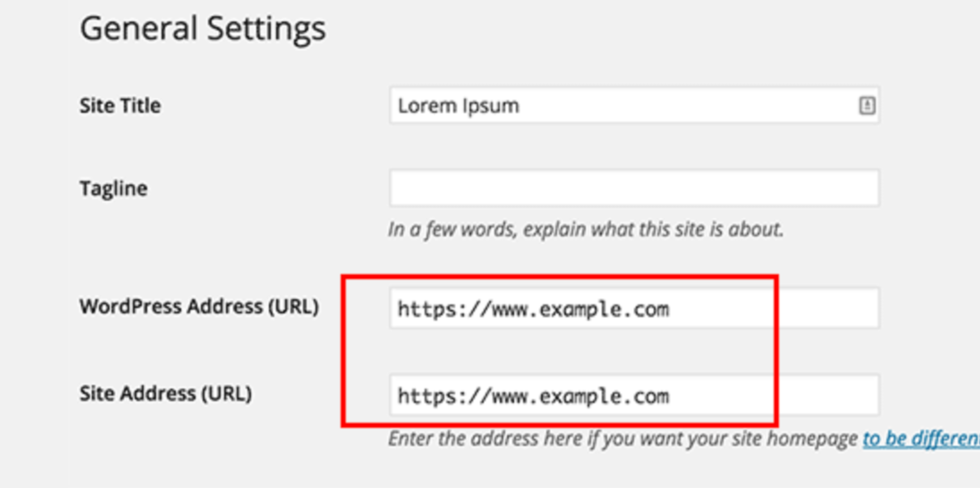Place cursor after ".com" in WordPress Address
980x488 pixels.
[671, 309]
